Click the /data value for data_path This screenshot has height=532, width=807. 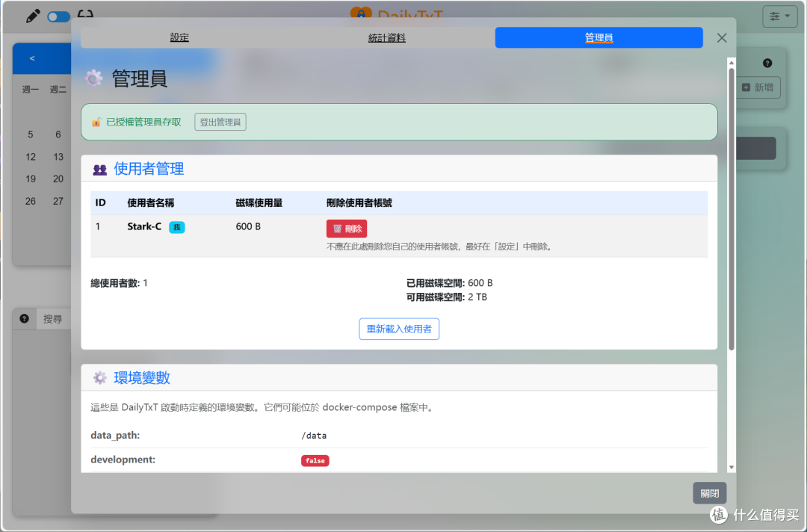314,436
